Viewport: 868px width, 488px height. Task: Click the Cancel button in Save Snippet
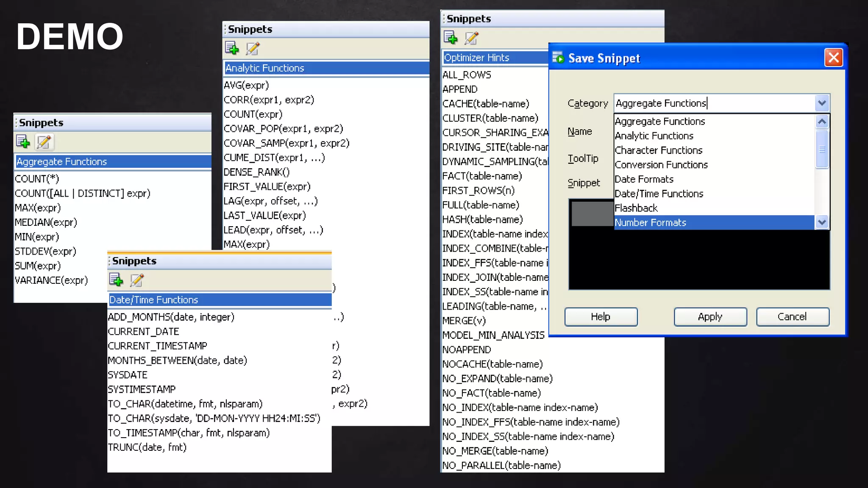tap(792, 316)
